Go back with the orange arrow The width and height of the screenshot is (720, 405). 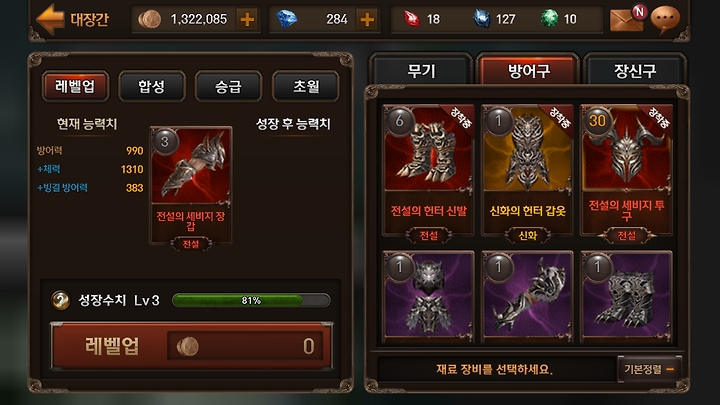[50, 19]
